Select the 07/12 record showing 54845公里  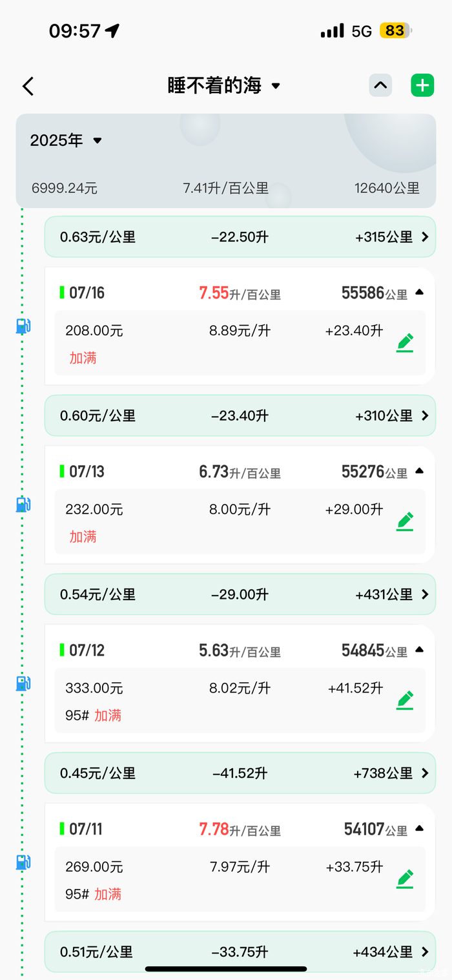239,651
